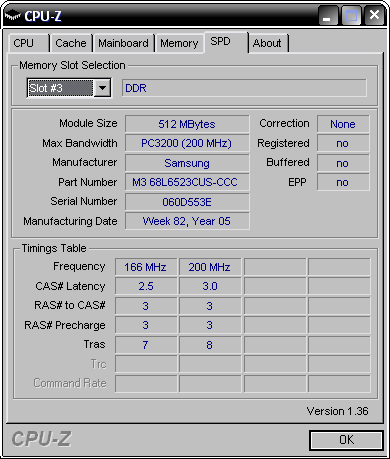
Task: Click the Memory Slot Selection group title
Action: pyautogui.click(x=72, y=65)
